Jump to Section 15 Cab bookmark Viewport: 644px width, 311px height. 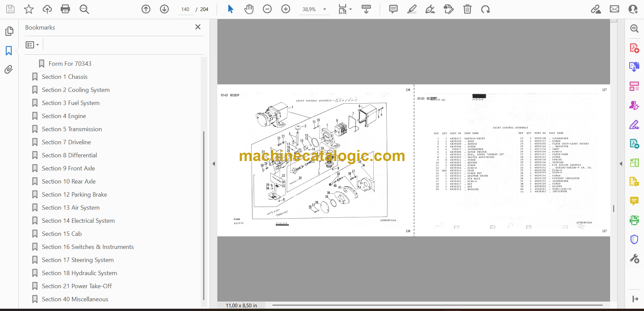[62, 234]
